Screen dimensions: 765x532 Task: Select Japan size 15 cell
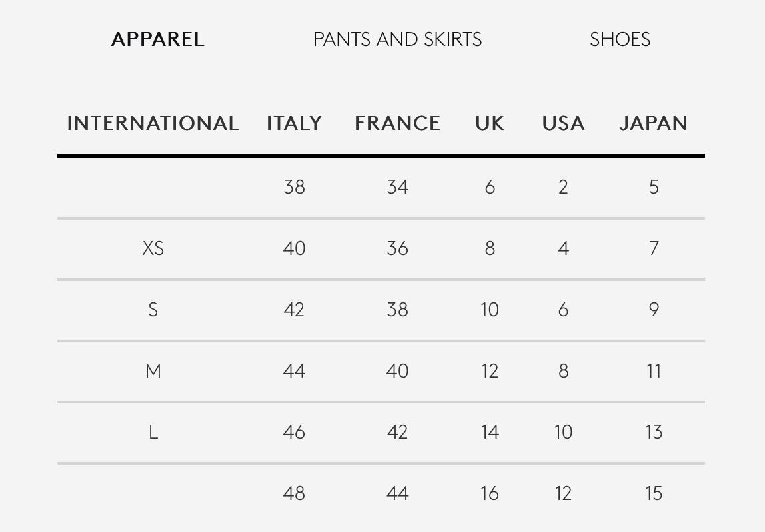(x=653, y=493)
